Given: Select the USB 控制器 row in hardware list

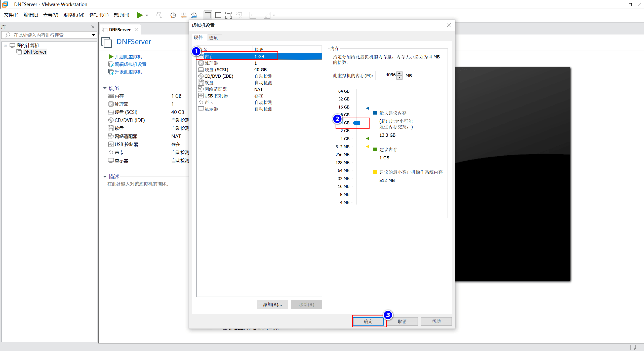Looking at the screenshot, I should (259, 96).
